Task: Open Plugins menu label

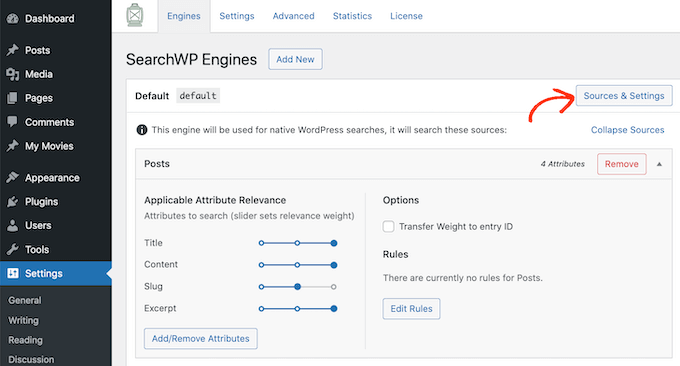Action: point(41,202)
